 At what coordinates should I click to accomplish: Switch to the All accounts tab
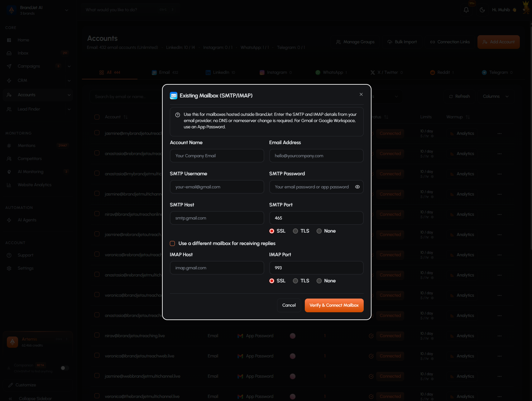(110, 73)
